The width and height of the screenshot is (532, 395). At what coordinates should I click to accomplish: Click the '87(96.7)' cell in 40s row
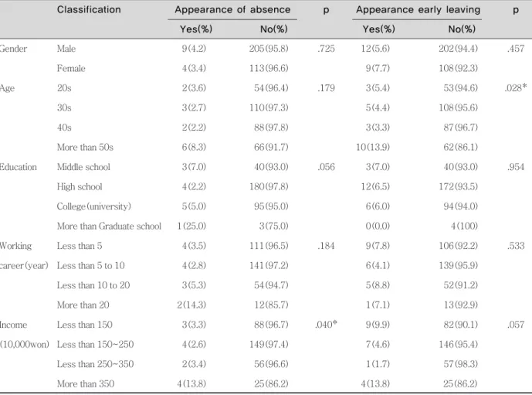(461, 128)
